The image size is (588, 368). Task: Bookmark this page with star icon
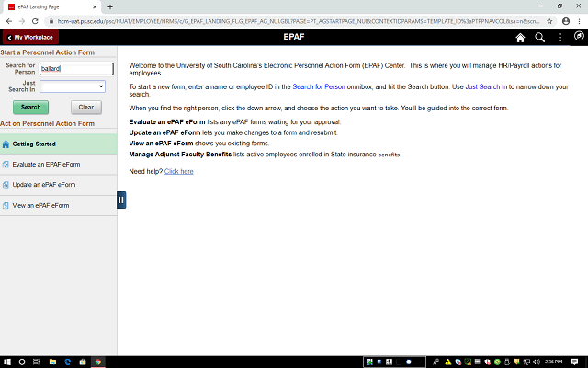pyautogui.click(x=549, y=21)
